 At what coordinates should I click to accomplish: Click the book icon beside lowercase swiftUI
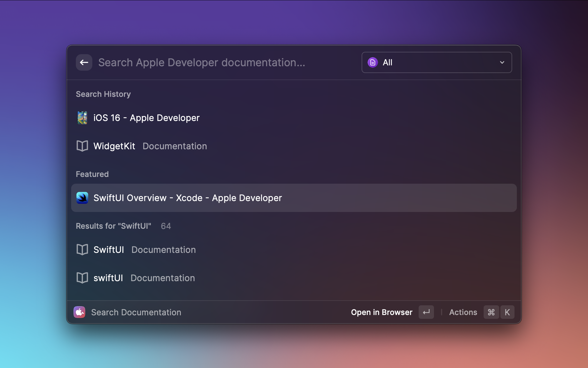point(82,278)
